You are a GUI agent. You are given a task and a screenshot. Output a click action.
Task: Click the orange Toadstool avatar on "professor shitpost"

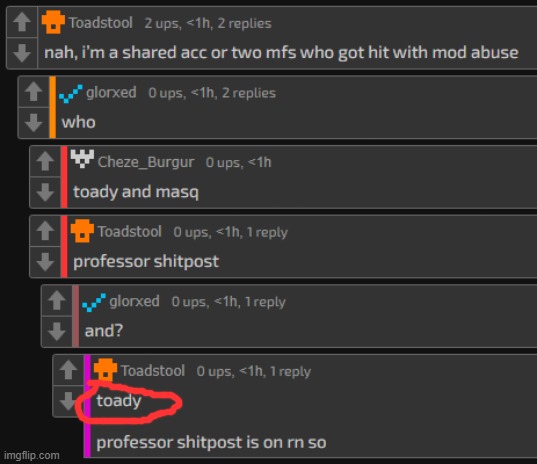coord(82,231)
